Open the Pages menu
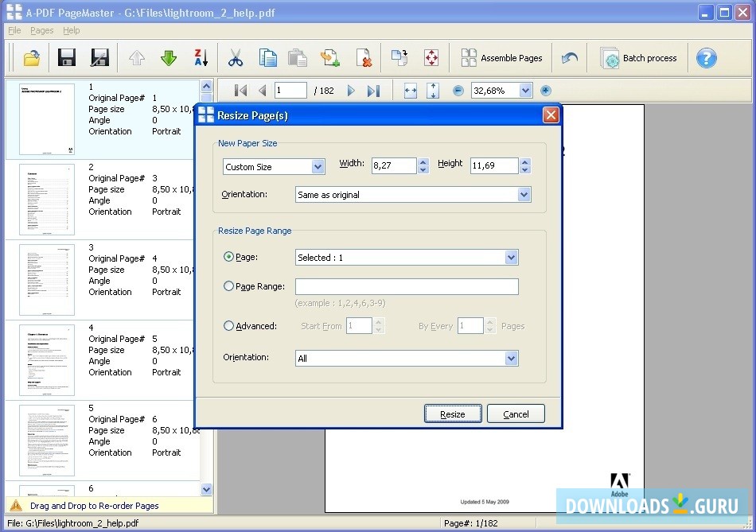The height and width of the screenshot is (532, 756). click(x=41, y=30)
